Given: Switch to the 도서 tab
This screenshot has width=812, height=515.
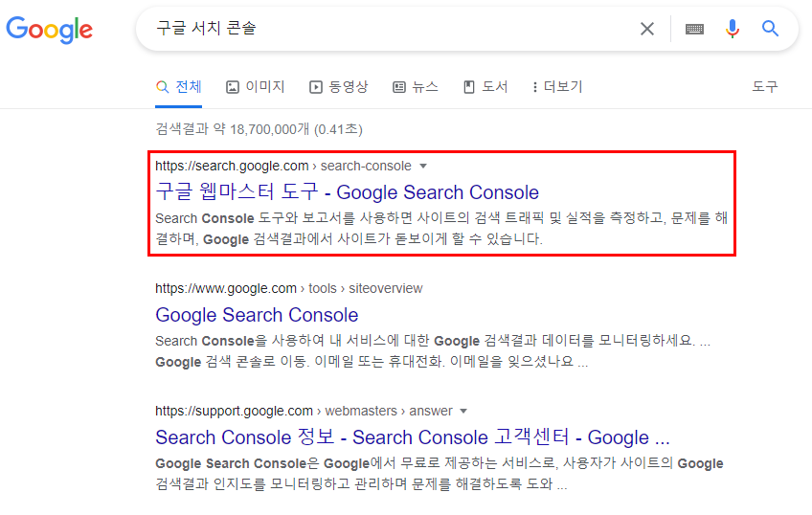Looking at the screenshot, I should [485, 86].
